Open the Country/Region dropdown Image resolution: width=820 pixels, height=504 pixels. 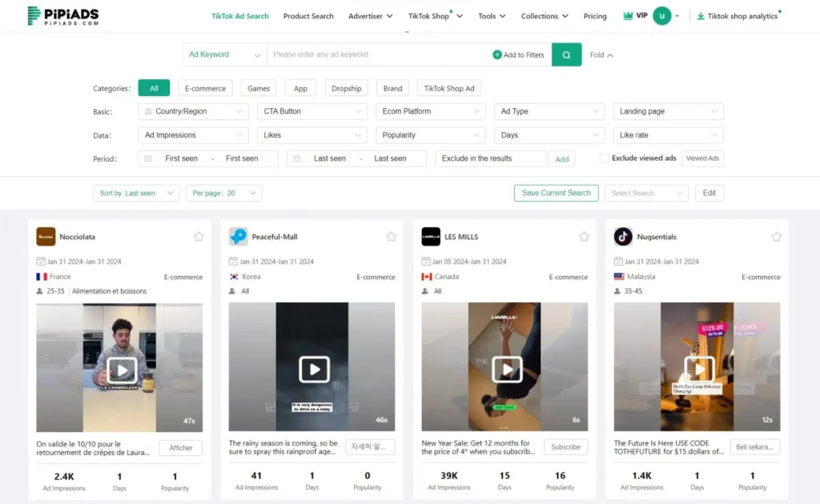coord(192,111)
